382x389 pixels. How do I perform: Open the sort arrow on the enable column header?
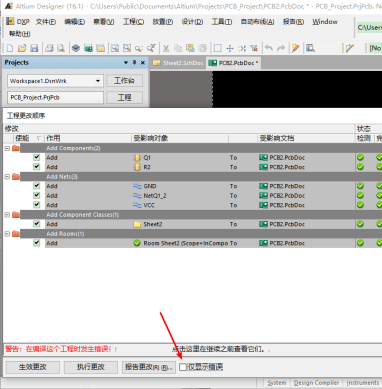pos(39,138)
